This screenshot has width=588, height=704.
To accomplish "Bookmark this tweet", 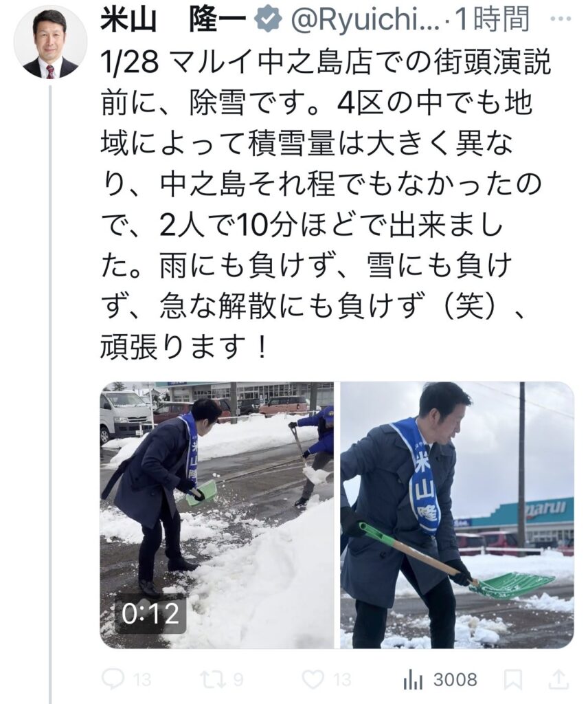I will pos(512,680).
